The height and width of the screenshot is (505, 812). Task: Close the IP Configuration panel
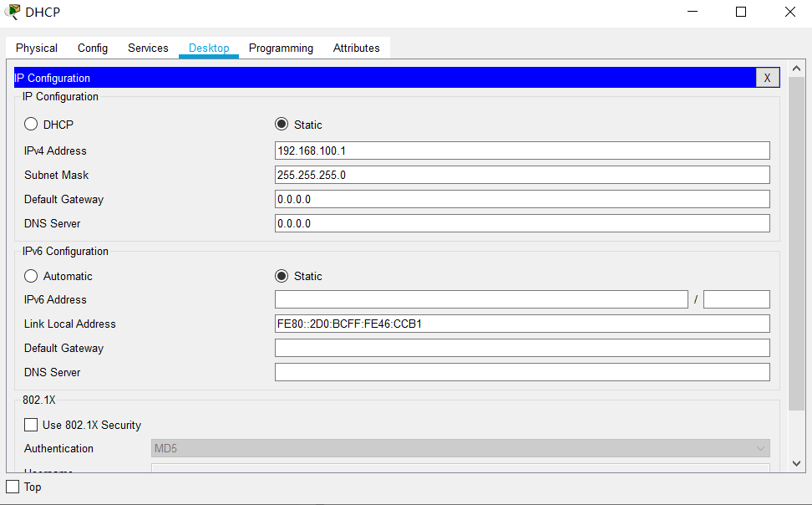coord(767,77)
